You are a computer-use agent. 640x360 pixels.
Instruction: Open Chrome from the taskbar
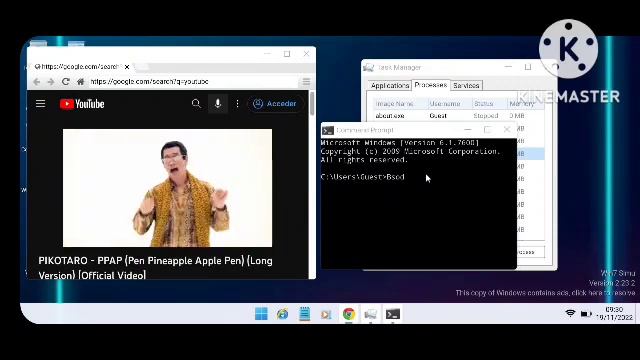point(349,314)
